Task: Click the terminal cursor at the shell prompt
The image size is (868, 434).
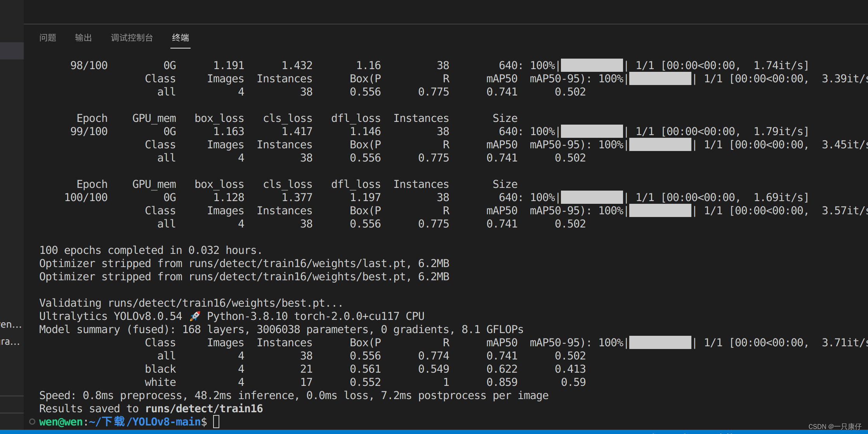Action: coord(216,422)
